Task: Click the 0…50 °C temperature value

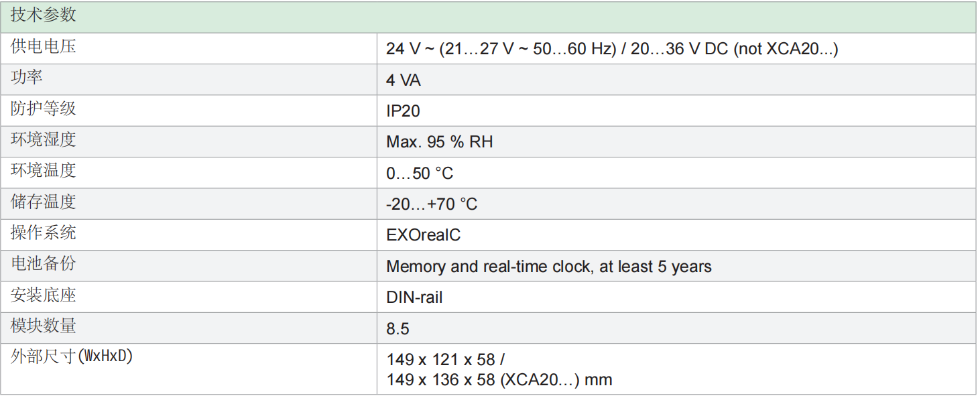Action: pos(420,174)
